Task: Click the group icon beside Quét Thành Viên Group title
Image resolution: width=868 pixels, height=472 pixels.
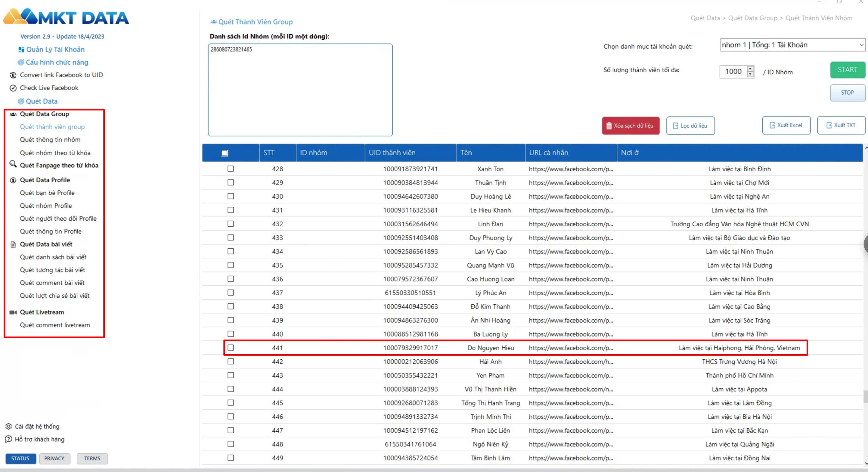Action: tap(214, 22)
